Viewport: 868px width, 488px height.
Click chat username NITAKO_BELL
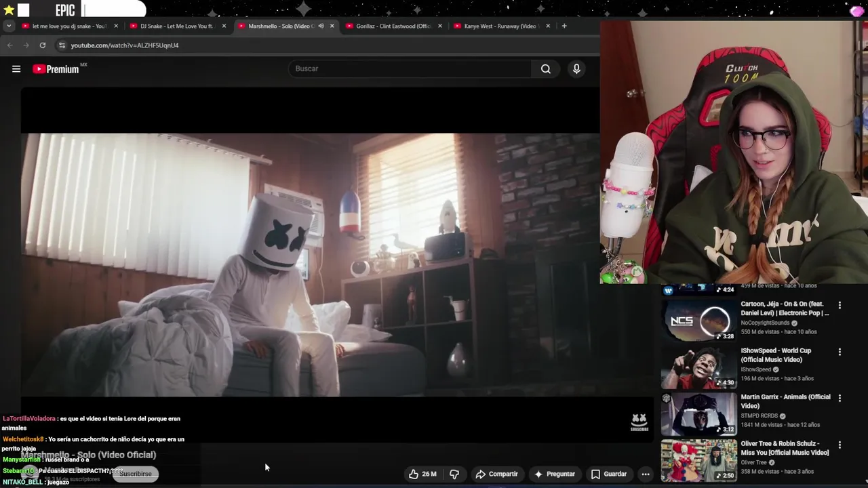(22, 482)
